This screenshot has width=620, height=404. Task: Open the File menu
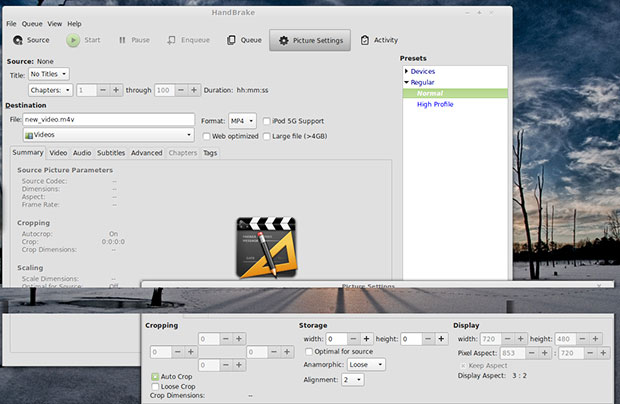11,24
